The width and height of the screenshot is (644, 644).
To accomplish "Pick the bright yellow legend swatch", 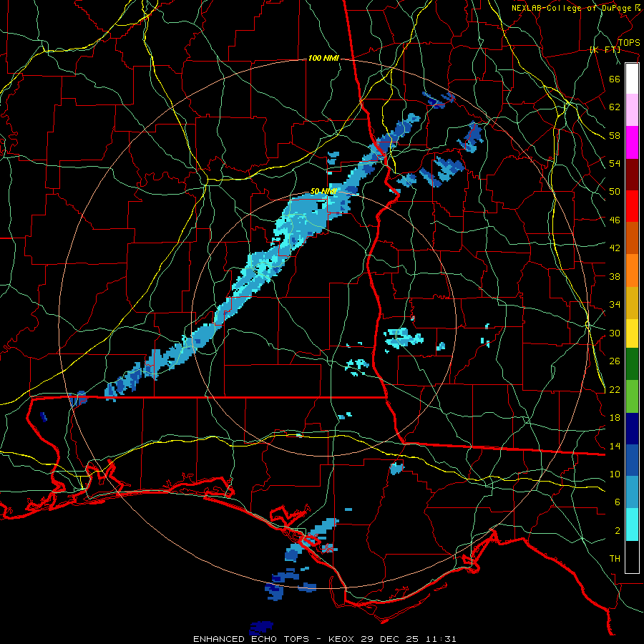I will (x=632, y=333).
